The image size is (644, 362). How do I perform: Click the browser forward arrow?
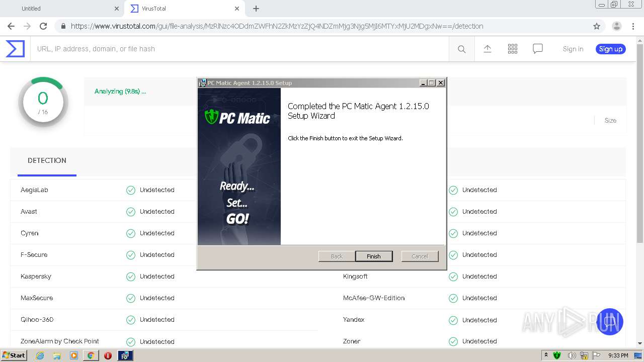[x=27, y=26]
